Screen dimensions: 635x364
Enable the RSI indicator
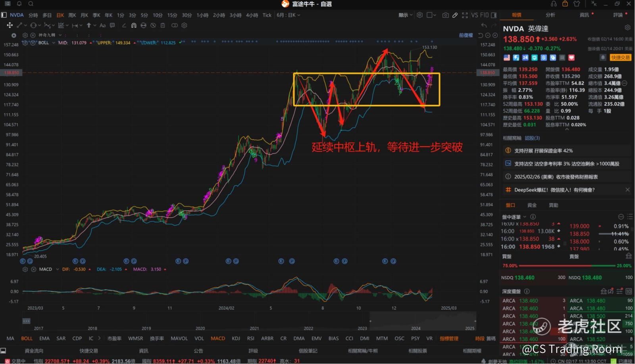[250, 339]
